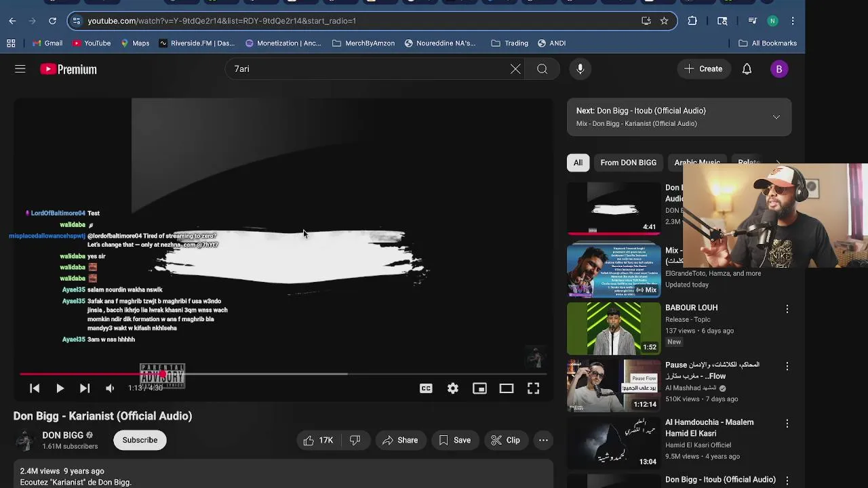Open options for BABOUR LOUH video
The height and width of the screenshot is (488, 868).
coord(787,309)
